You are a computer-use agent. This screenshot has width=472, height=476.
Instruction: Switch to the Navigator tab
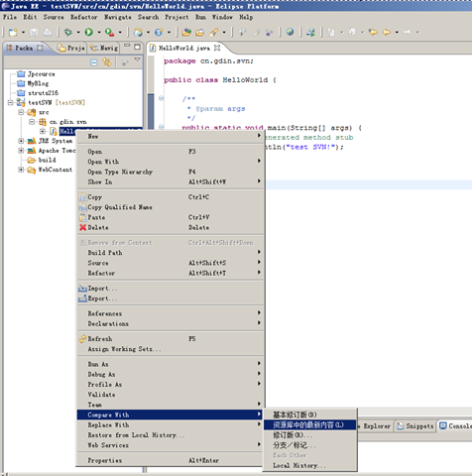point(104,48)
